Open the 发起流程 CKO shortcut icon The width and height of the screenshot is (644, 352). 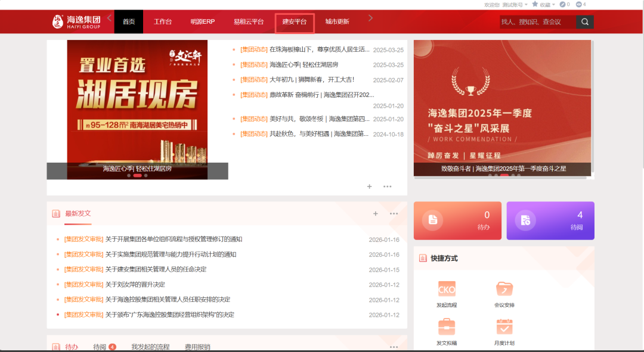pos(447,289)
